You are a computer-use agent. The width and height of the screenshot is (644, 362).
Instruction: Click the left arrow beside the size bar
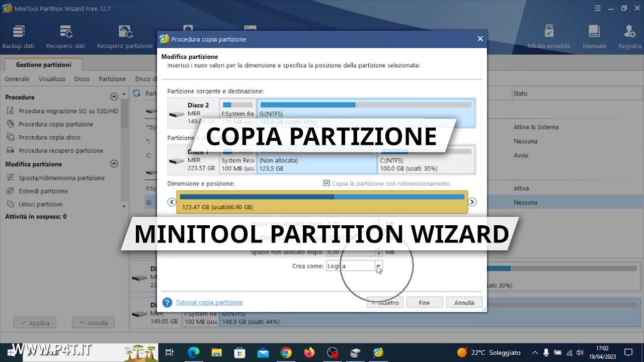[x=172, y=202]
